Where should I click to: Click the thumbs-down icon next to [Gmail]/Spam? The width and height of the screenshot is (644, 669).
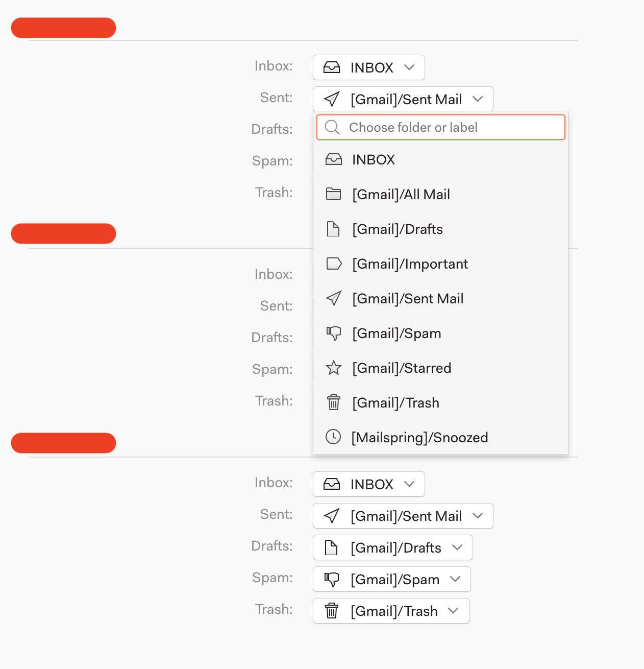(334, 333)
